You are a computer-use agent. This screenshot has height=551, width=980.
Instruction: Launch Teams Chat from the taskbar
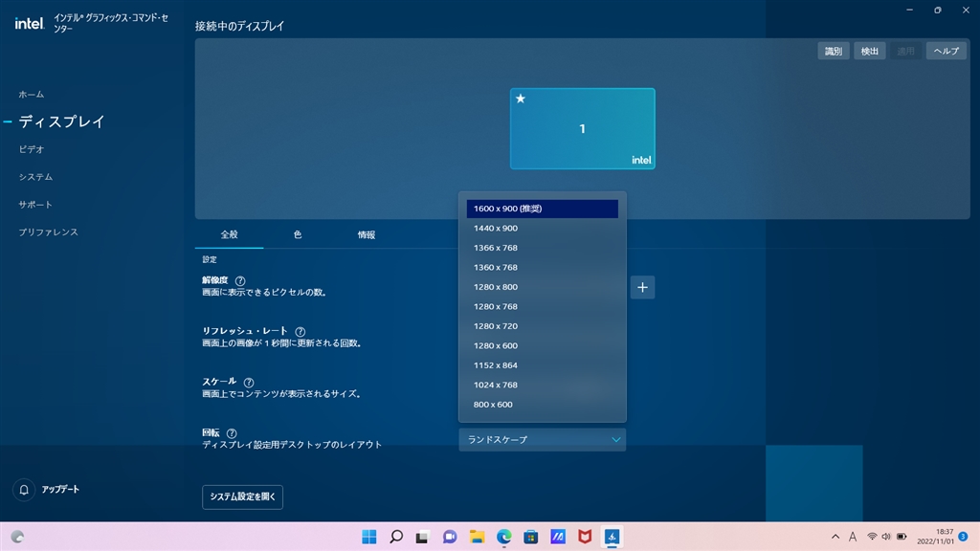(450, 537)
